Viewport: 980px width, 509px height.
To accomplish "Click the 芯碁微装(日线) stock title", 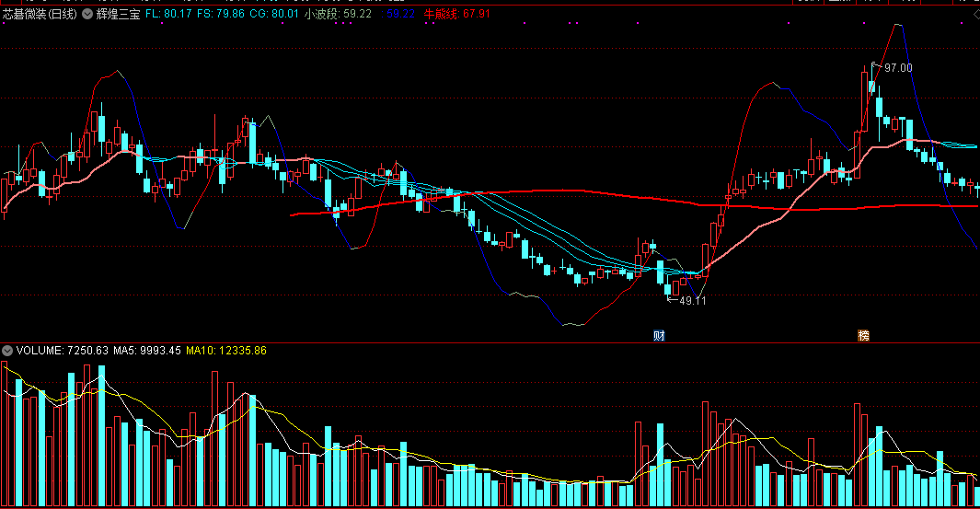I will tap(40, 14).
